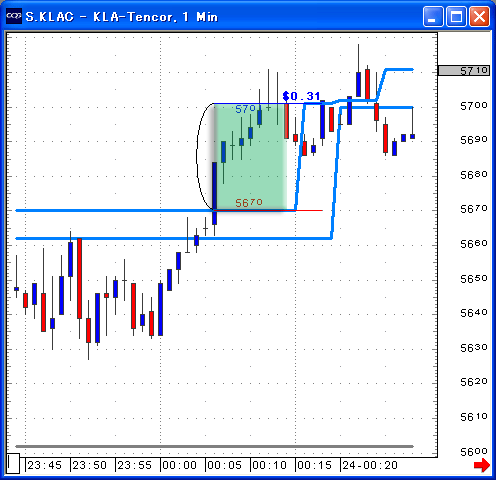Click the gray horizontal scrollbar above the time axis
Screen dimensions: 496x480
pyautogui.click(x=215, y=446)
